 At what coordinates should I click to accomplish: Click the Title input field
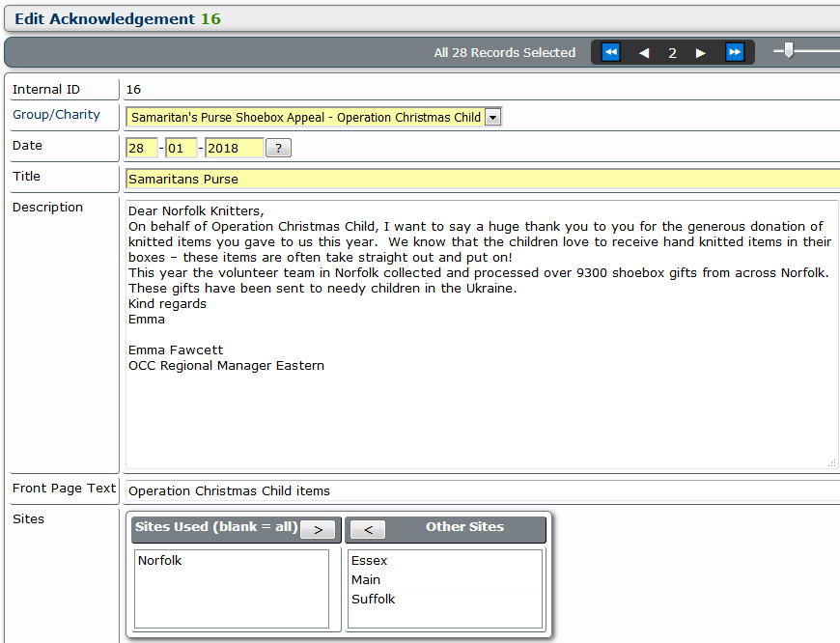tap(483, 179)
